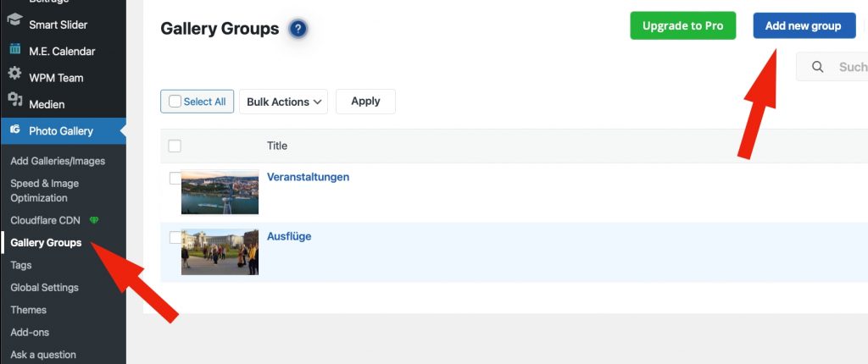This screenshot has height=364, width=868.
Task: Open Add Galleries/Images submenu item
Action: [x=58, y=161]
